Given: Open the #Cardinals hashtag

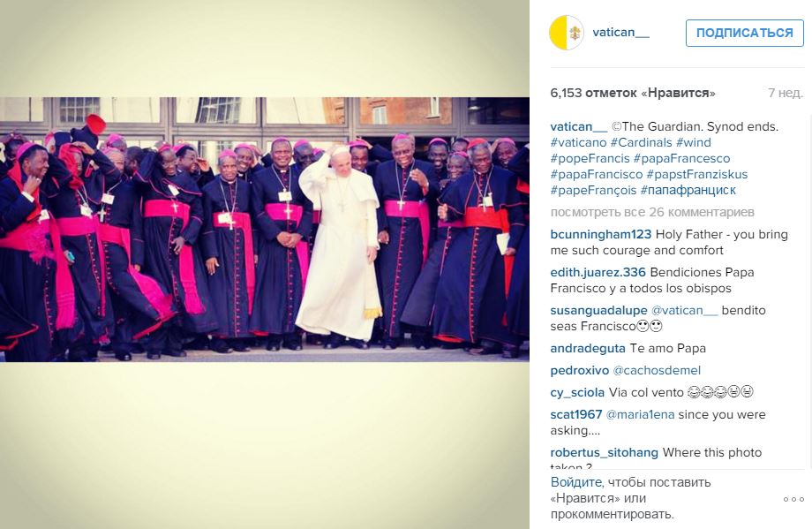Looking at the screenshot, I should pyautogui.click(x=641, y=142).
